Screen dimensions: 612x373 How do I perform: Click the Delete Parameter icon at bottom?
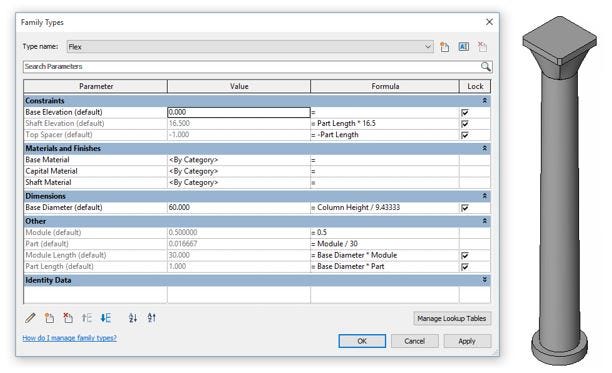tap(68, 318)
